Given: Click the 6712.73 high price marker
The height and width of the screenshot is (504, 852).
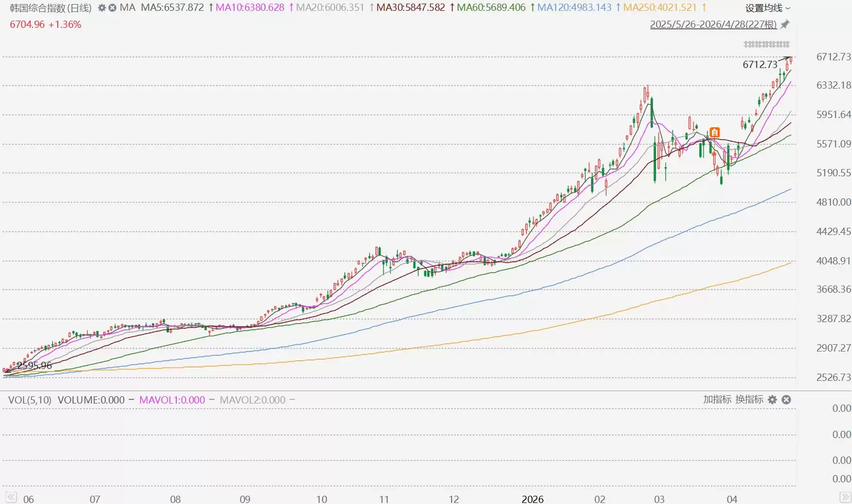Looking at the screenshot, I should [x=760, y=64].
